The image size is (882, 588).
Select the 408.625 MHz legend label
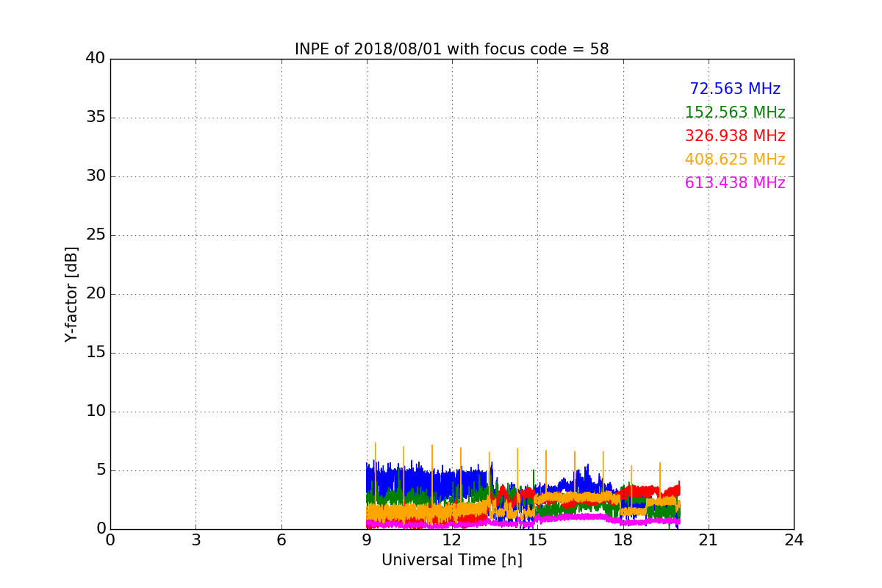(x=735, y=159)
